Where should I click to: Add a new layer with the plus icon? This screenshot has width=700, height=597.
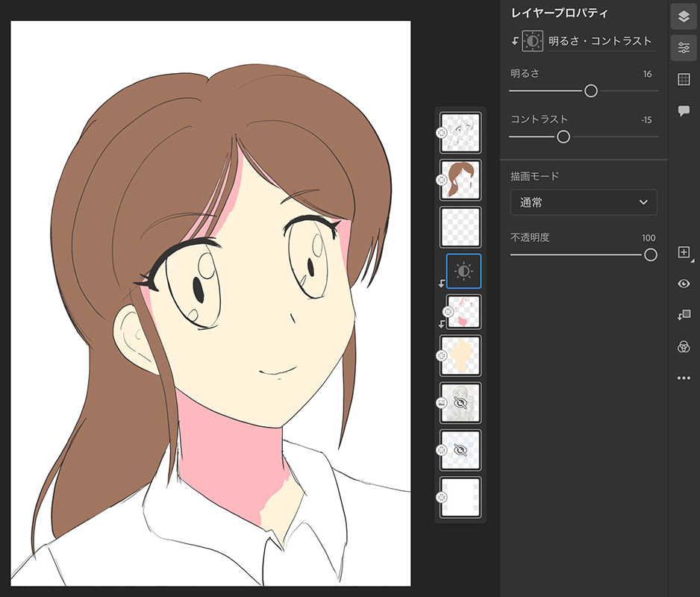tap(684, 252)
